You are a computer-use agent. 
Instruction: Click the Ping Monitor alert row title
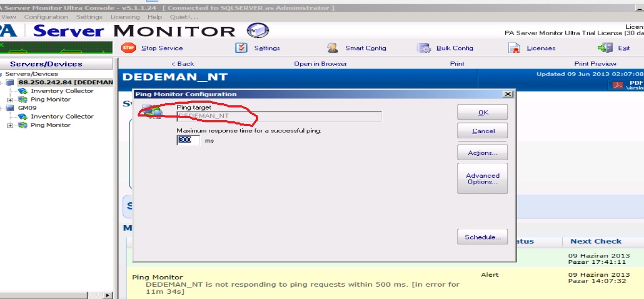click(x=157, y=277)
